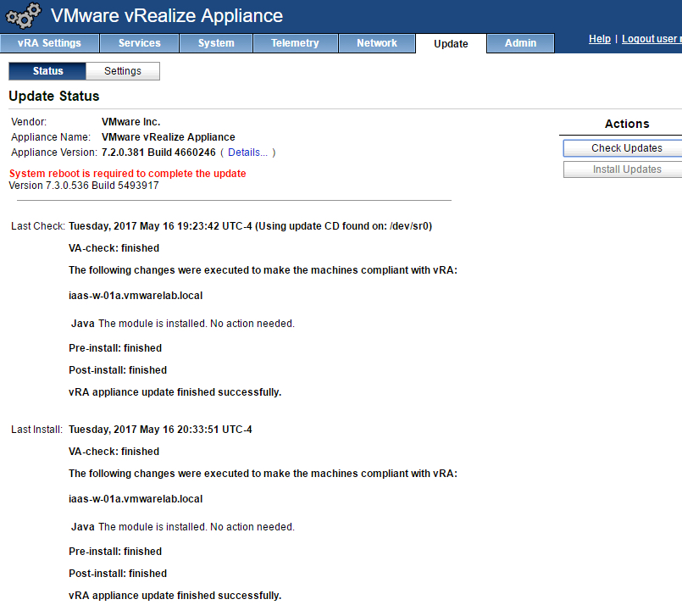
Task: Click the VMware vRealize Appliance header title
Action: (167, 16)
